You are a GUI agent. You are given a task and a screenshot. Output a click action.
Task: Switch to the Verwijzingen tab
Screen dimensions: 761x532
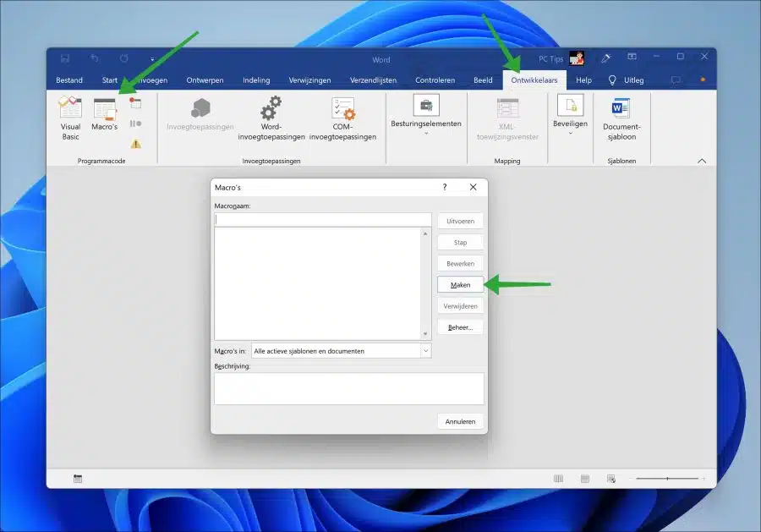tap(309, 80)
